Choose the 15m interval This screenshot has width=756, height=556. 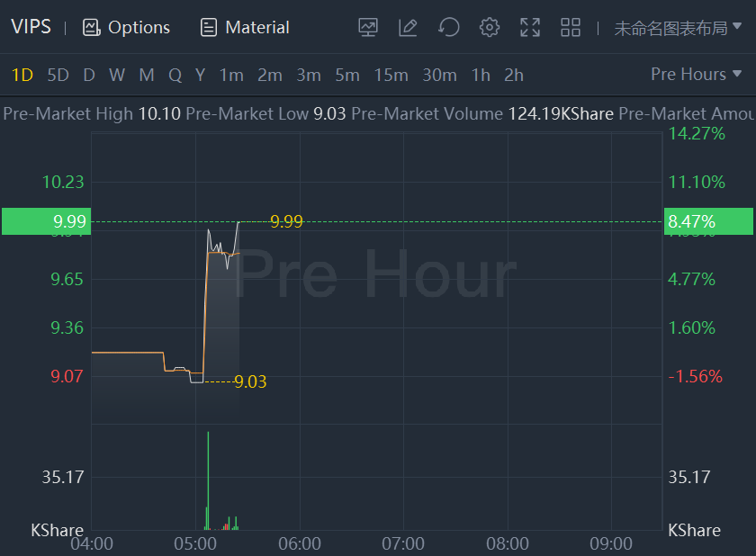point(391,75)
